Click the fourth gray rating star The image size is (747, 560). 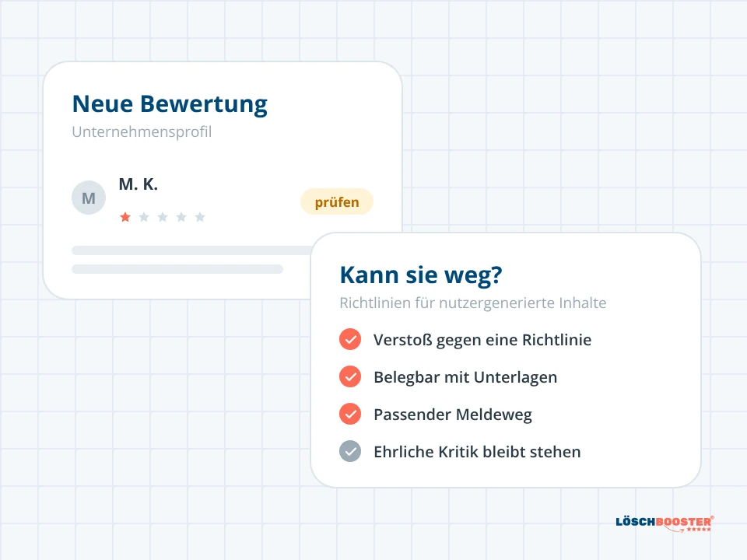tap(181, 217)
